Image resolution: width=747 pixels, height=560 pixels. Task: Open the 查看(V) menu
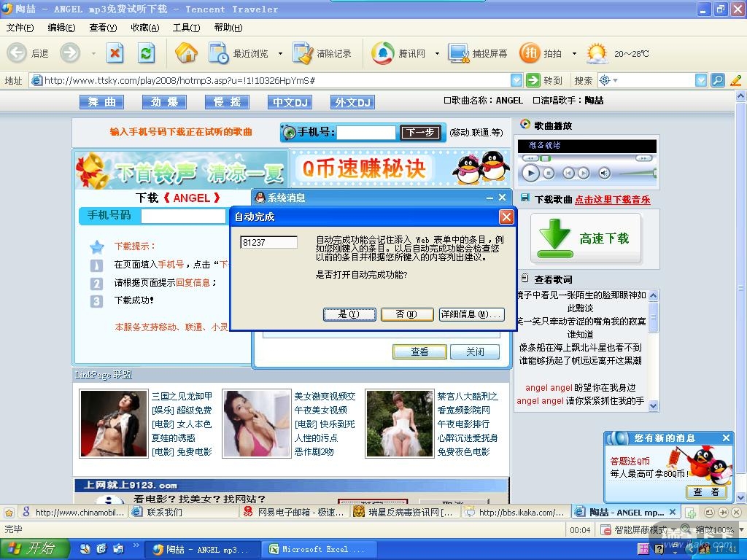click(x=103, y=28)
